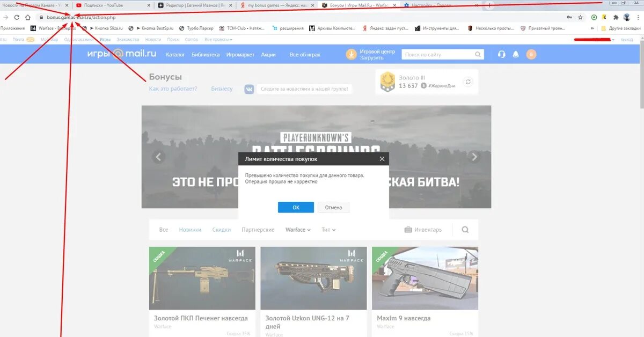
Task: Bookmark this page with the star icon
Action: tap(580, 17)
